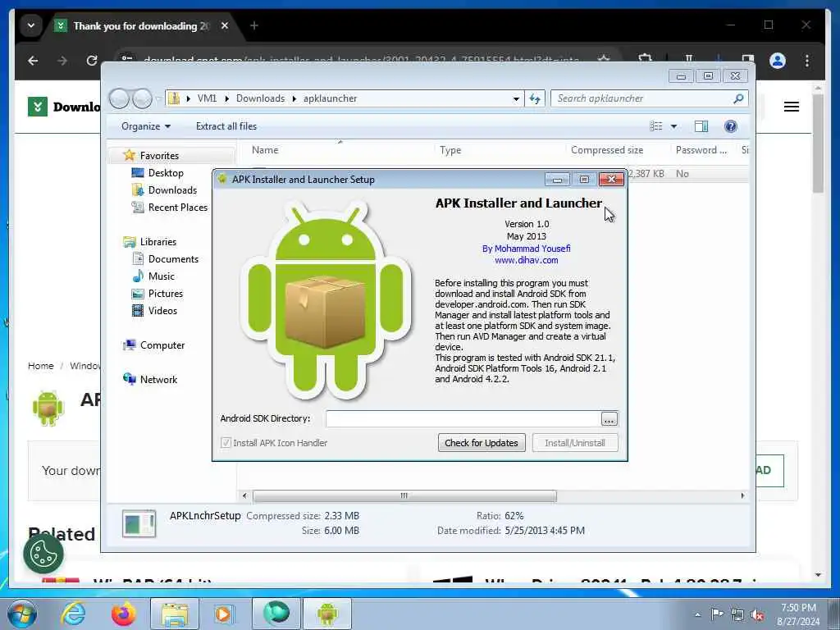The image size is (840, 630).
Task: Click the Chrome profile avatar icon
Action: click(x=778, y=61)
